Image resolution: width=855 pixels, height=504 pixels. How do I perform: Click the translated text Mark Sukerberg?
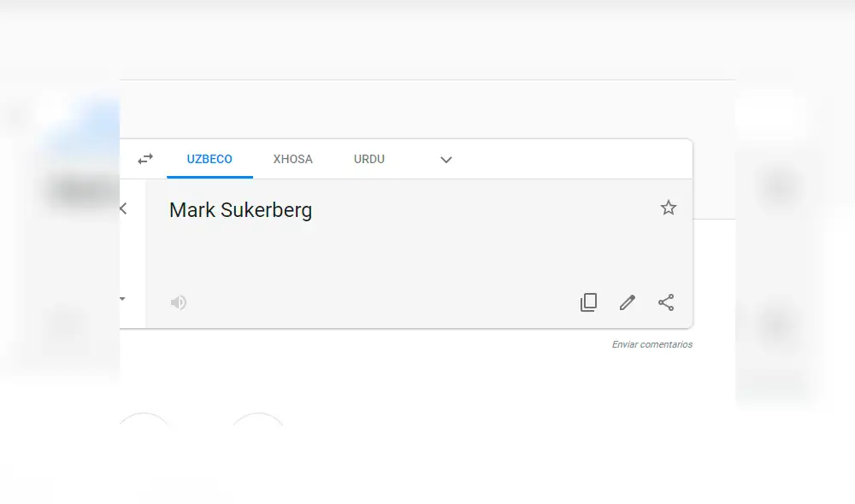click(x=240, y=210)
